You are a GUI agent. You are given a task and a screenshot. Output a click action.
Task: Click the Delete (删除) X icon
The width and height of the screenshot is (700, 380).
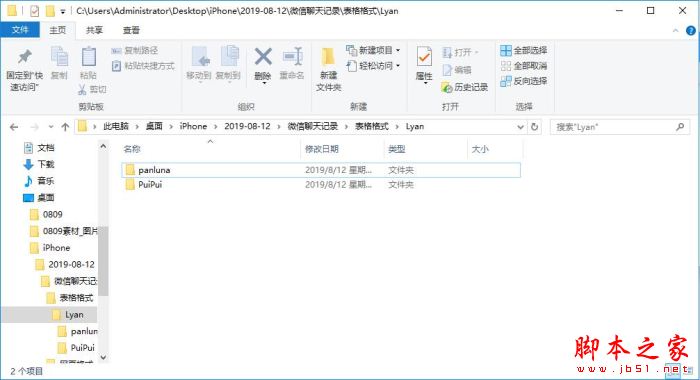(263, 57)
